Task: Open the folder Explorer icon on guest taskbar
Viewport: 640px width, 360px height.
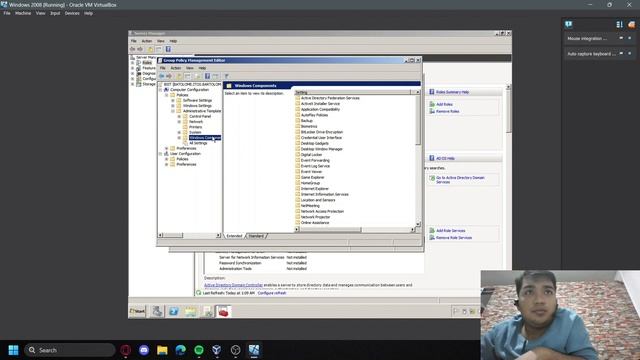Action: (x=191, y=311)
